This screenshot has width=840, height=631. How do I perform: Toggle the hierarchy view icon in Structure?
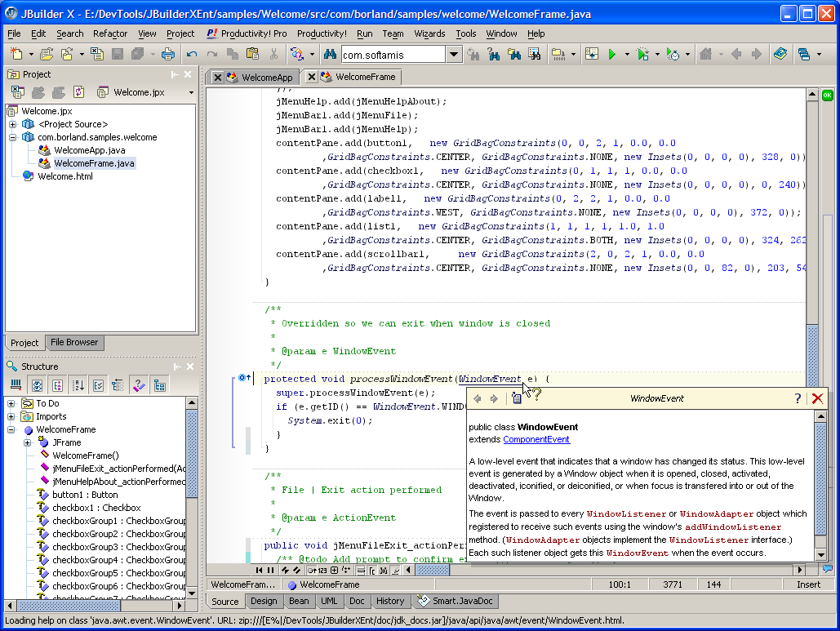point(160,385)
